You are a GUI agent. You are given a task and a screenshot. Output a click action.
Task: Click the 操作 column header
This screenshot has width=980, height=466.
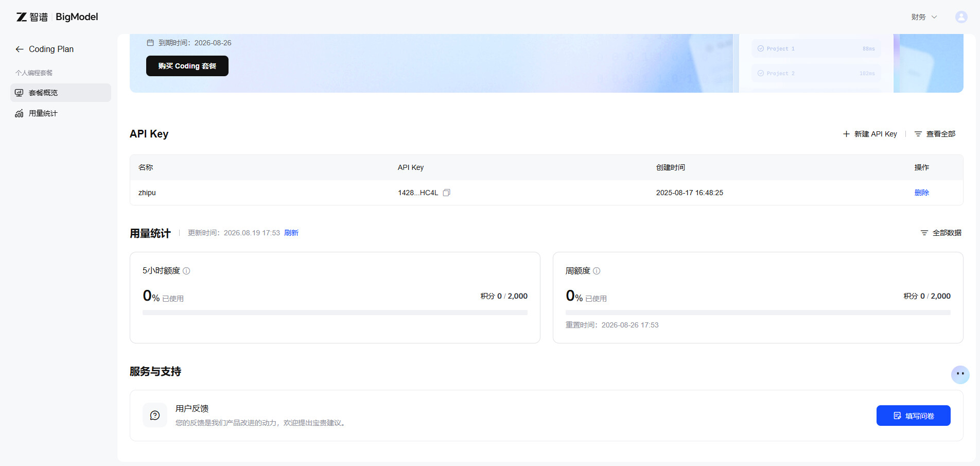tap(922, 167)
